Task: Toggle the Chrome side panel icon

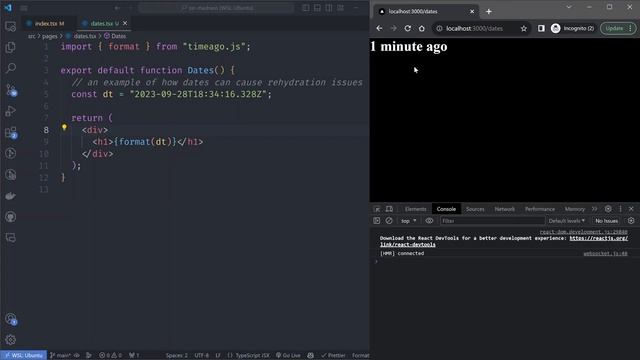Action: (541, 28)
